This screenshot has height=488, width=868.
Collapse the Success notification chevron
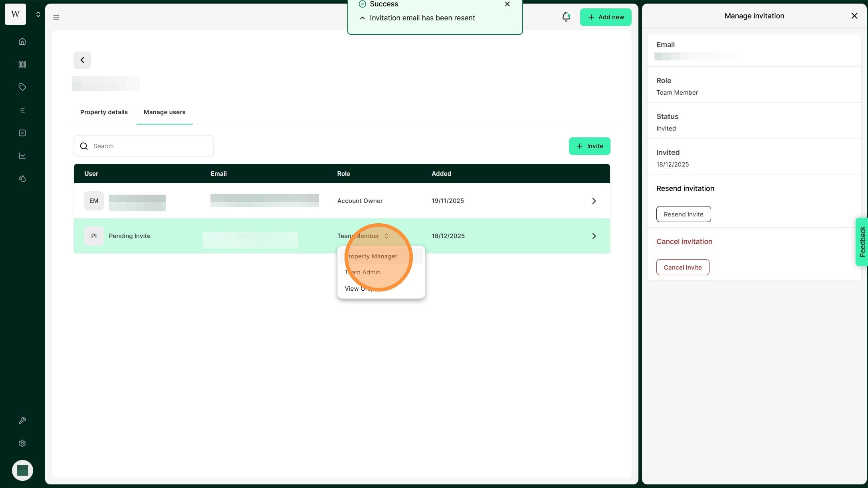pos(362,18)
